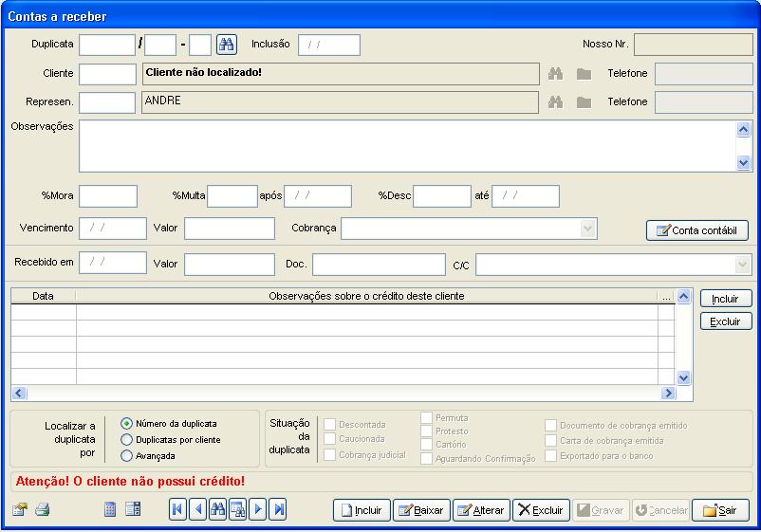
Task: Toggle the Caucionada checkbox
Action: (329, 439)
